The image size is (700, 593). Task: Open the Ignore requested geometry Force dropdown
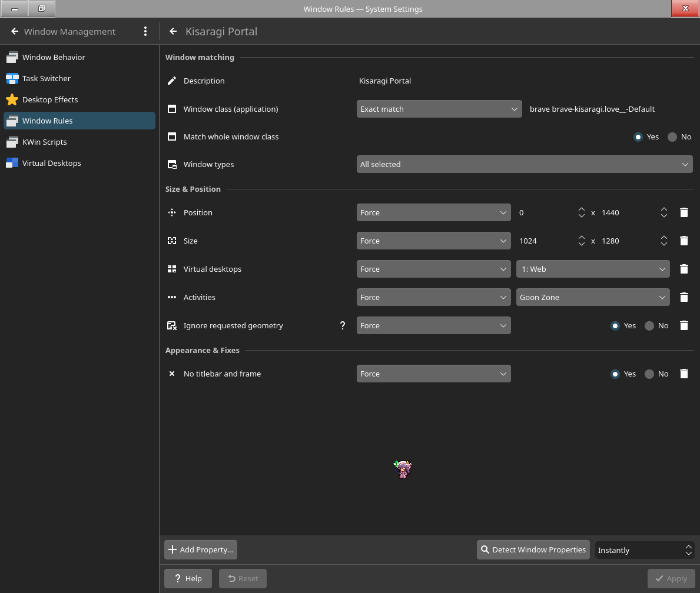tap(433, 326)
